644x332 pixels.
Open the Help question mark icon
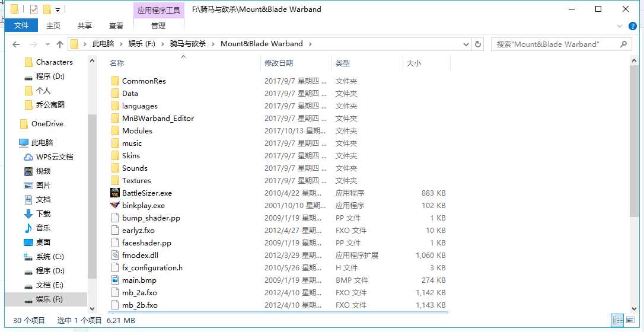pyautogui.click(x=634, y=26)
